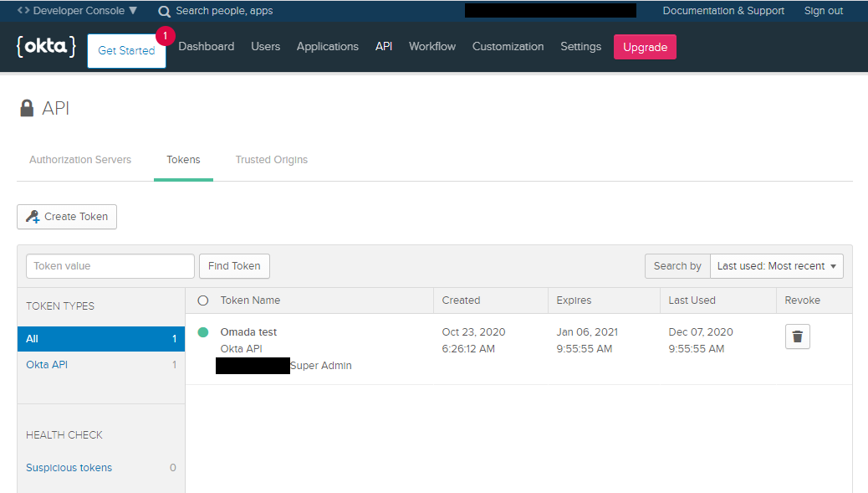Click the Find Token button
Image resolution: width=868 pixels, height=493 pixels.
click(234, 266)
